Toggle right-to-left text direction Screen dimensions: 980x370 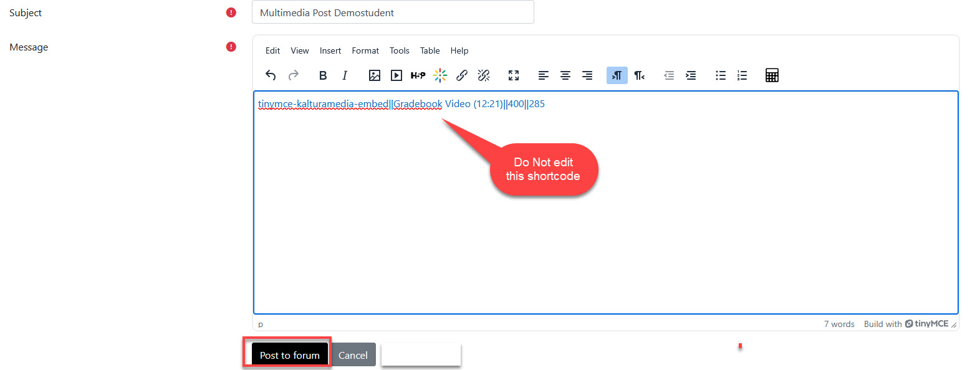click(x=639, y=75)
